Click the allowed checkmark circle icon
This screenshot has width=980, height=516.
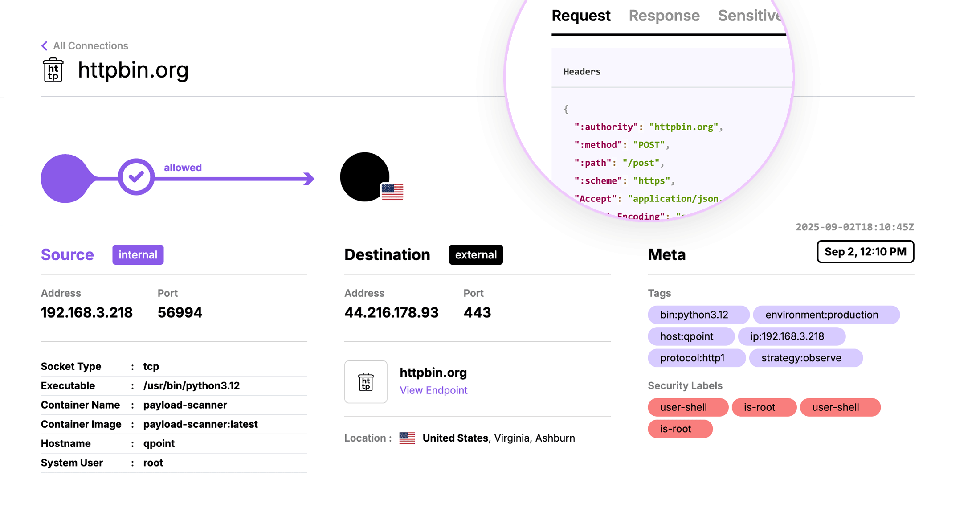(x=136, y=177)
